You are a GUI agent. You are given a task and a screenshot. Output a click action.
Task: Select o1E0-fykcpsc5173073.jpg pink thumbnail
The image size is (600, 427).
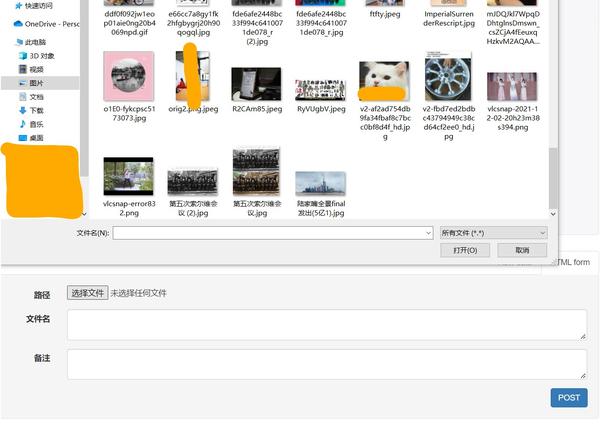[129, 76]
